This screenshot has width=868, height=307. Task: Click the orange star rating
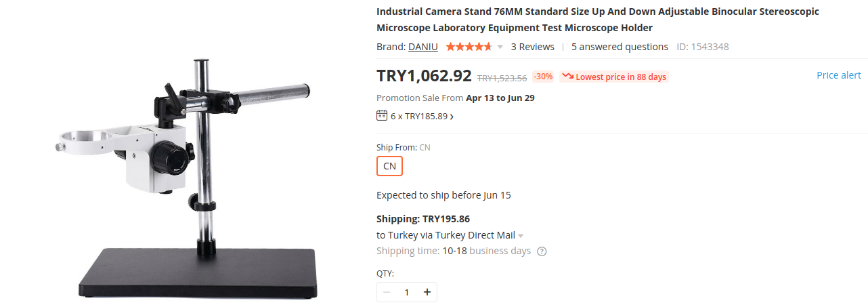click(469, 47)
